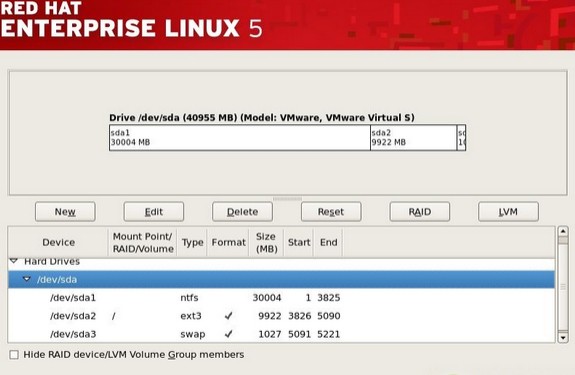Click the drag handle between diagram and buttons
Screen dimensions: 575x375
tap(288, 199)
